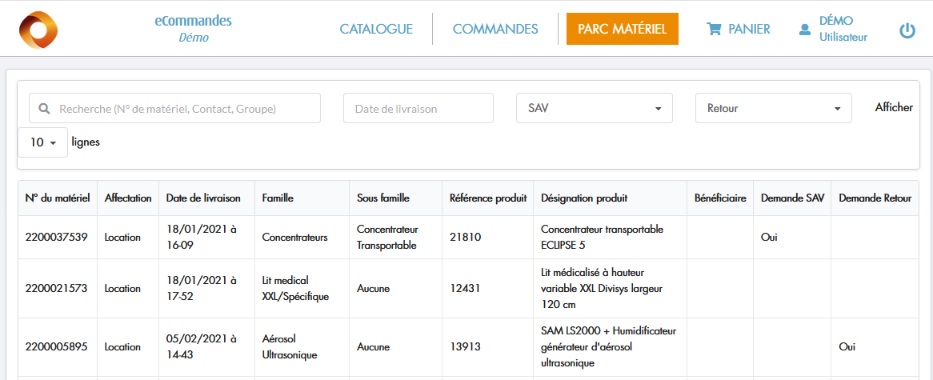Click the power logout icon
Viewport: 933px width, 380px height.
[907, 30]
